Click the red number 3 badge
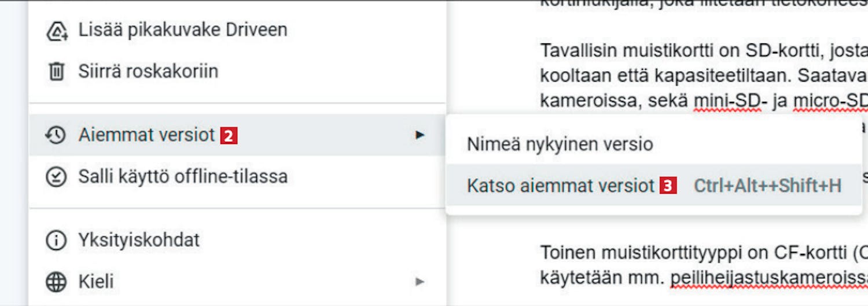 coord(668,186)
